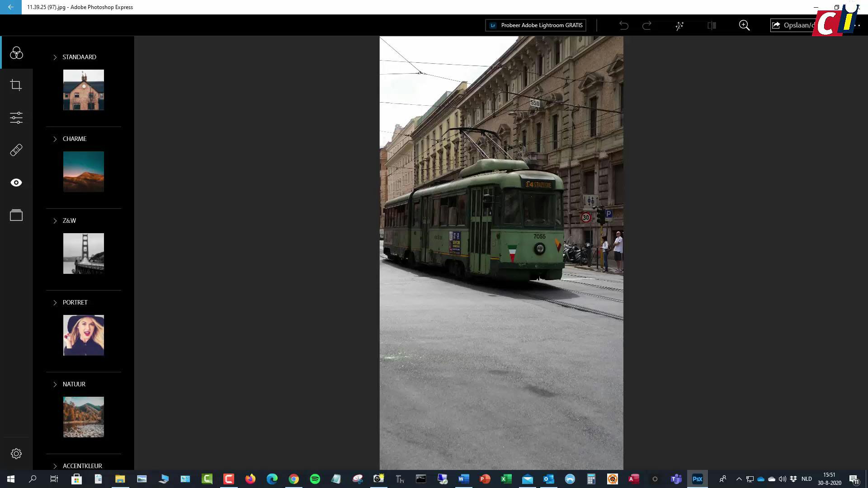Show hidden system tray icons
The height and width of the screenshot is (488, 868).
[739, 479]
